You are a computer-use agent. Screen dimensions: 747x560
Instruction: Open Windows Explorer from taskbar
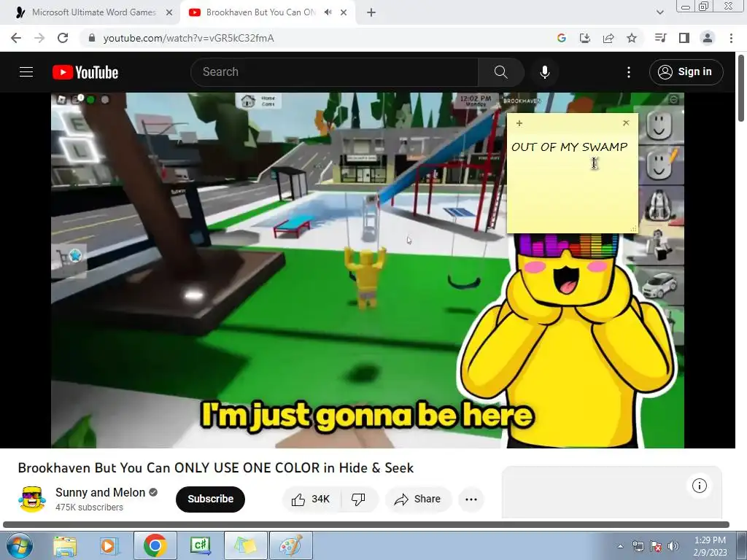click(x=65, y=545)
